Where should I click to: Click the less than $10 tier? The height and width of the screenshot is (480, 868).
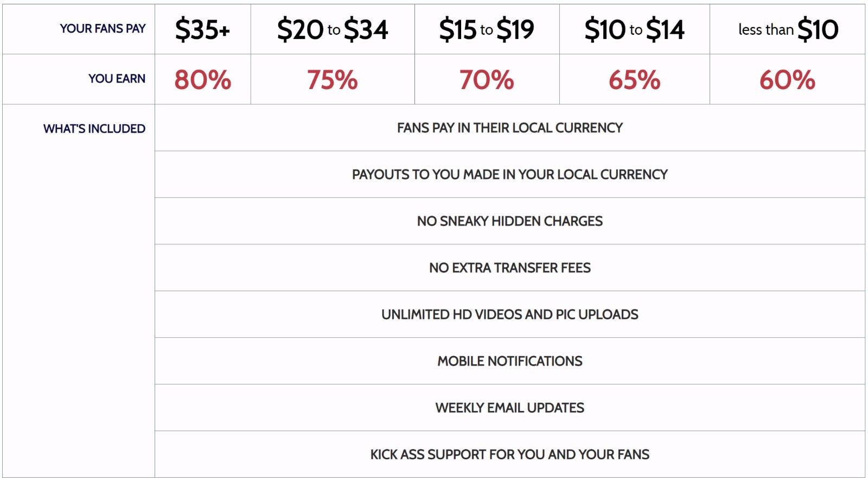(788, 29)
